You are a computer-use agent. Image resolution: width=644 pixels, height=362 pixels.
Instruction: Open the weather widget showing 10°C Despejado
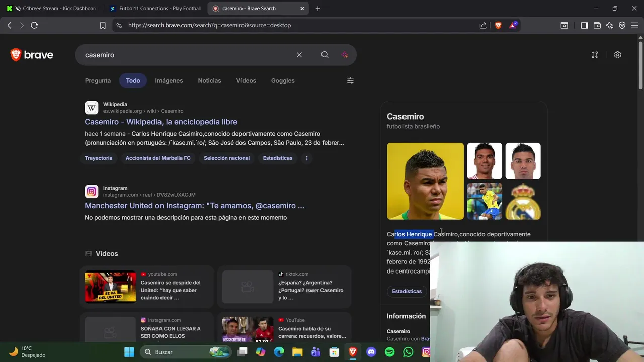click(28, 352)
